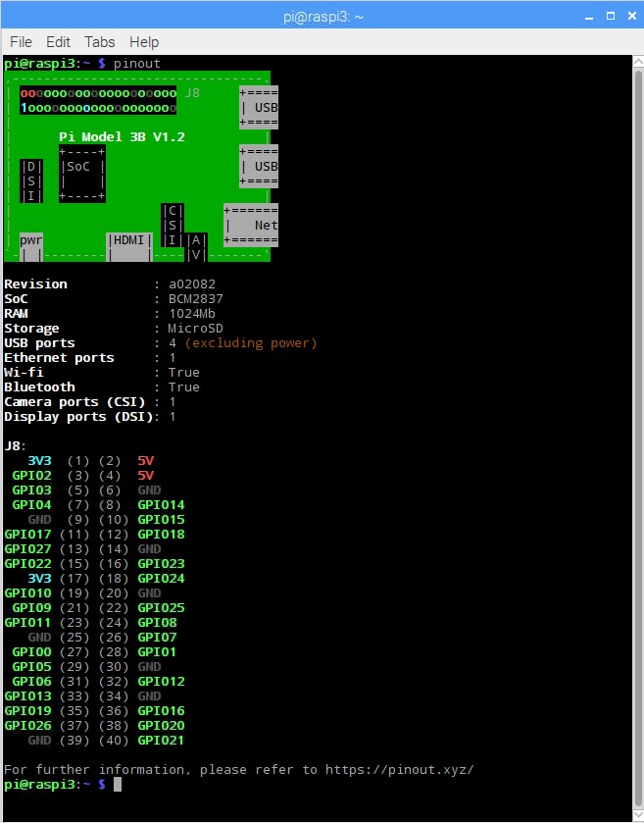Click the scrollbar up arrow
The image size is (644, 823).
coord(638,62)
